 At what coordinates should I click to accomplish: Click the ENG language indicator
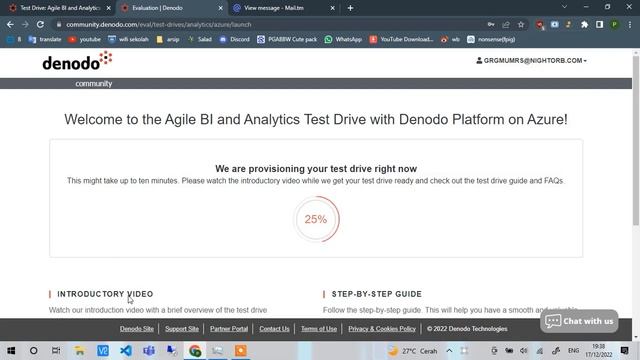tap(573, 351)
